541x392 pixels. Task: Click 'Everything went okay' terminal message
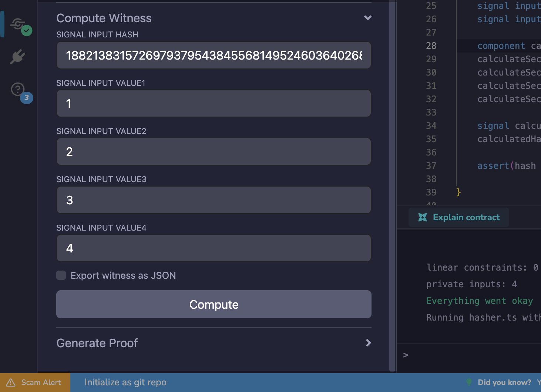point(480,301)
